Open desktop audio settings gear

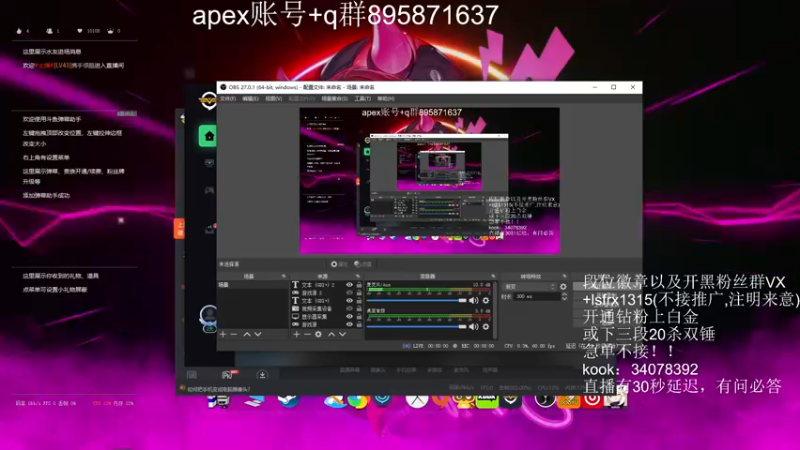coord(486,327)
